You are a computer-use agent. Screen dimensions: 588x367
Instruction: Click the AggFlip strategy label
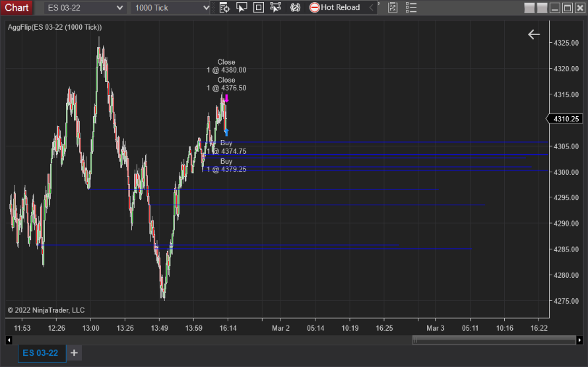tap(55, 27)
